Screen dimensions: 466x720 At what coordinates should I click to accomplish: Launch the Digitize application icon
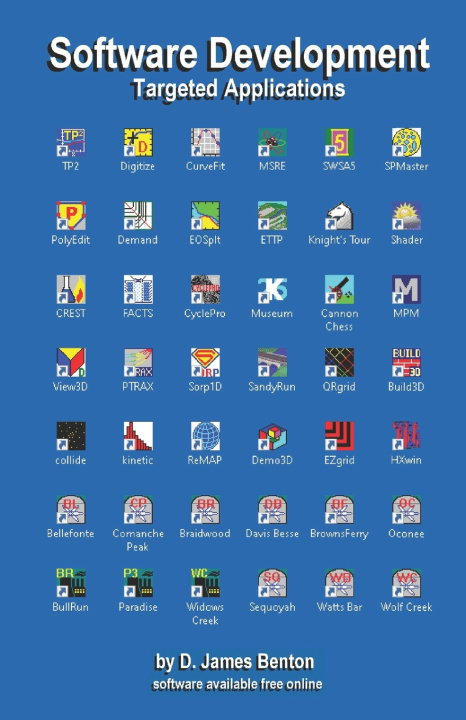138,142
